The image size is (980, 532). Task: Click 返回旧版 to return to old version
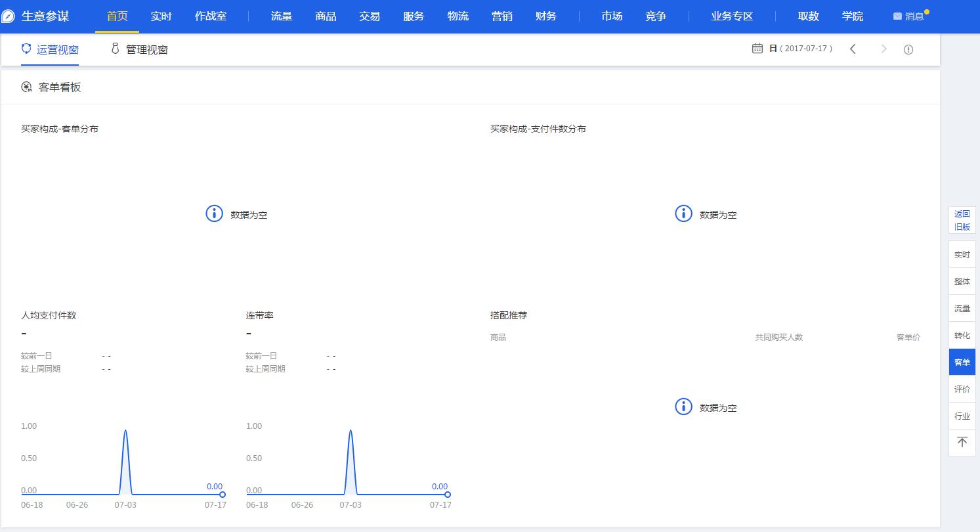pyautogui.click(x=961, y=220)
